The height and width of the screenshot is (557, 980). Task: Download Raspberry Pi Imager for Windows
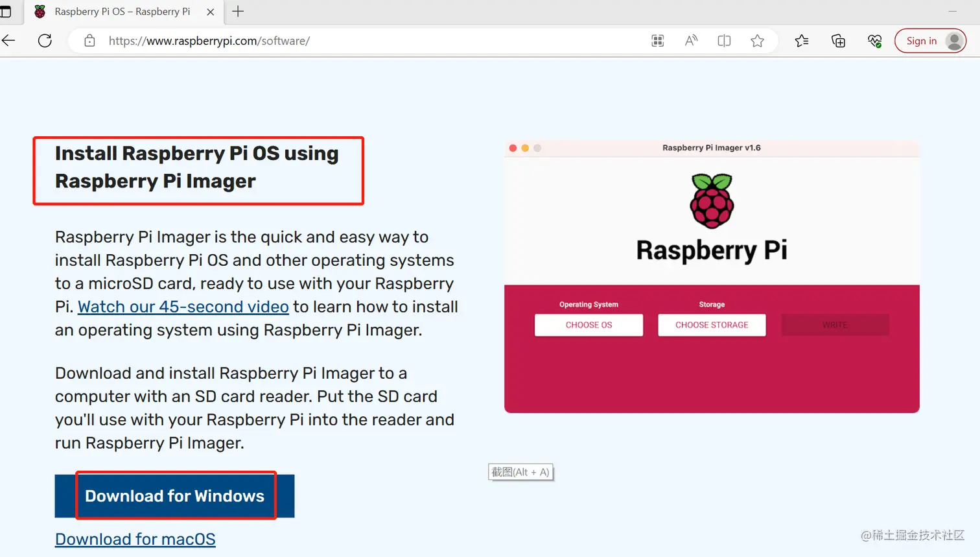tap(174, 495)
